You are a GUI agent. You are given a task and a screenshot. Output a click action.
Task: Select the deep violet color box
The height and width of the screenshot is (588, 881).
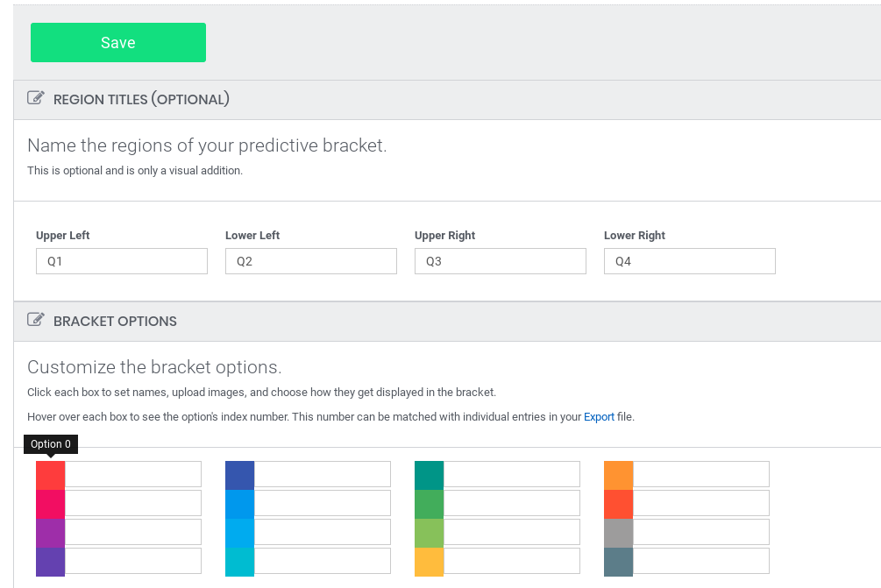[51, 563]
